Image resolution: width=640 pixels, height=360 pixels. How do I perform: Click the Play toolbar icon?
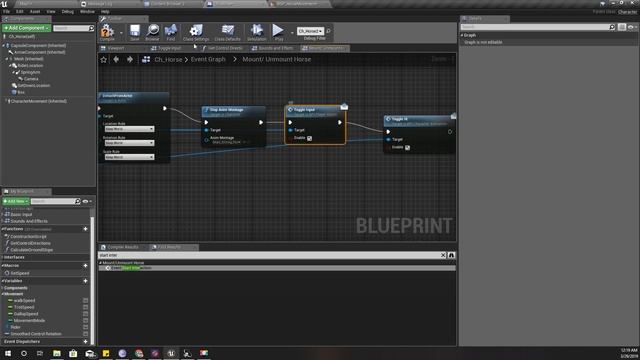coord(278,32)
